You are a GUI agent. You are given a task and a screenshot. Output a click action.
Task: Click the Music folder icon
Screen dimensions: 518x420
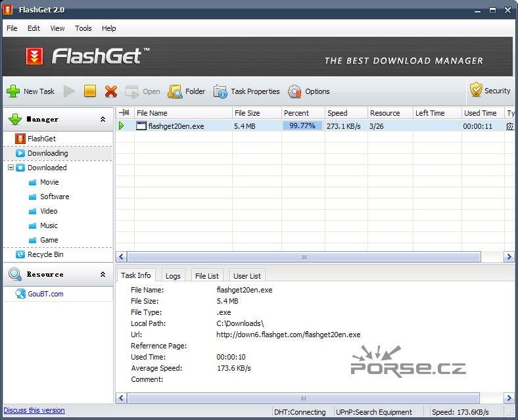coord(32,226)
